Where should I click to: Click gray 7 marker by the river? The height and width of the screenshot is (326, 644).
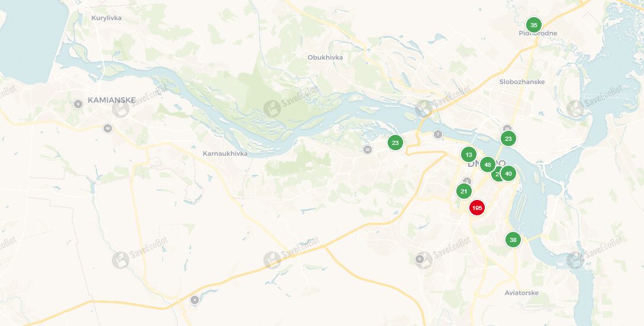coord(438,134)
